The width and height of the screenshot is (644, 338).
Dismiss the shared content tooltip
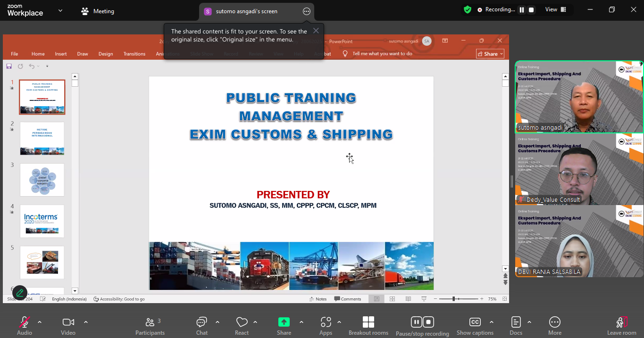[316, 31]
